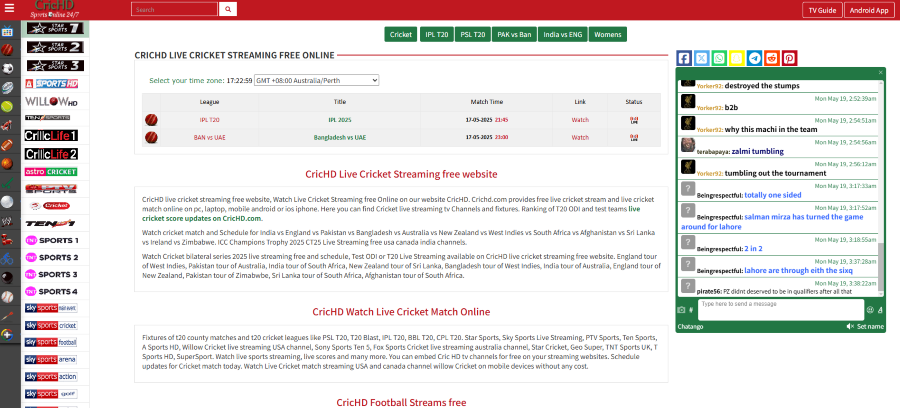Open the CricHD logo in the header
Viewport: 900px width, 408px height.
point(55,9)
